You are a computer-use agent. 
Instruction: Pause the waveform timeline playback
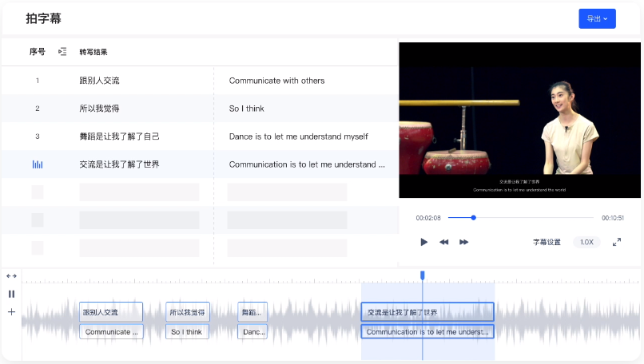point(11,294)
